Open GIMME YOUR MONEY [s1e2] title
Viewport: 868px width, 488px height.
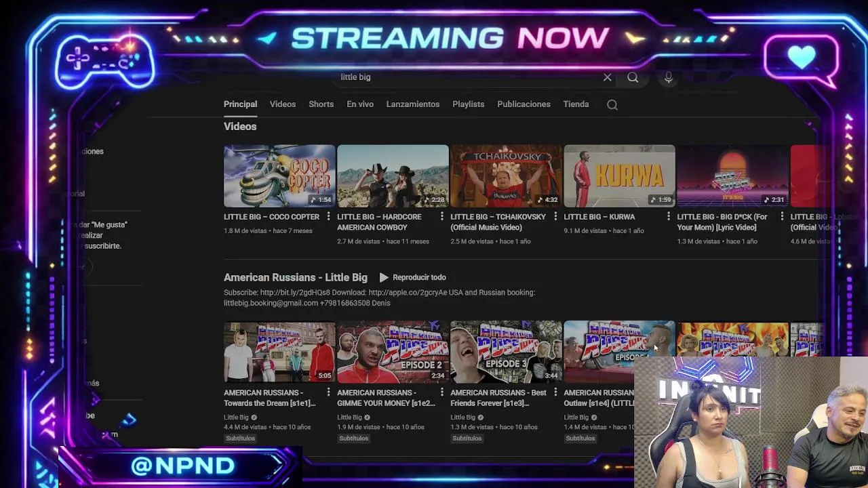pyautogui.click(x=386, y=398)
